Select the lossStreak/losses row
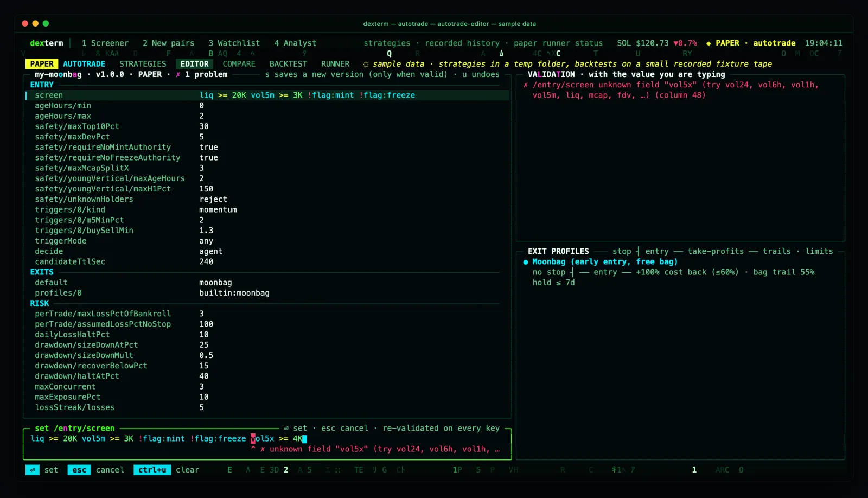Image resolution: width=868 pixels, height=498 pixels. [x=267, y=407]
